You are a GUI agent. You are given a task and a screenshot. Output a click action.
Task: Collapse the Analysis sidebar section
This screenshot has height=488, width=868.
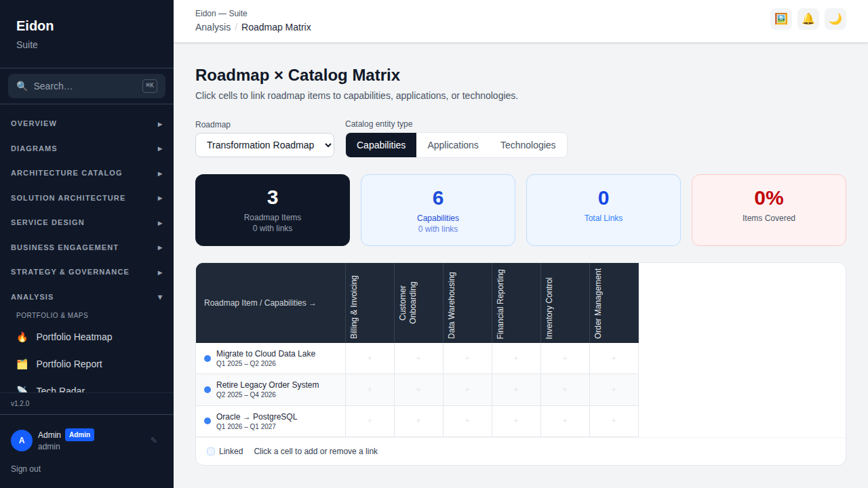tap(87, 297)
